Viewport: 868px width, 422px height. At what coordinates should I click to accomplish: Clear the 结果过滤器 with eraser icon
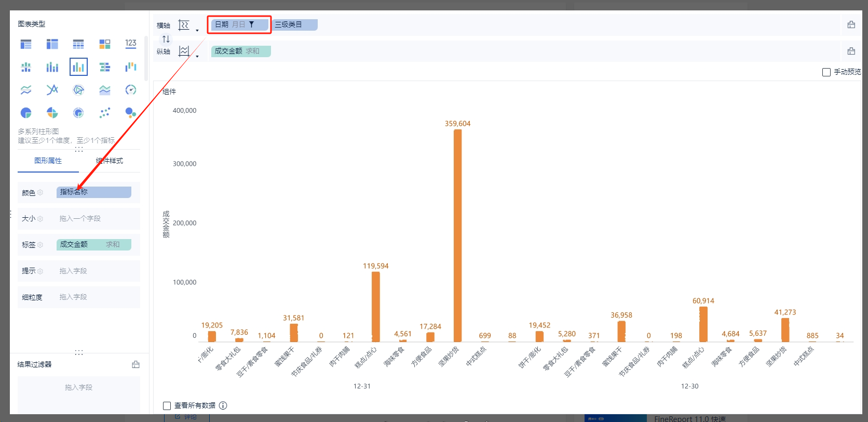coord(135,364)
